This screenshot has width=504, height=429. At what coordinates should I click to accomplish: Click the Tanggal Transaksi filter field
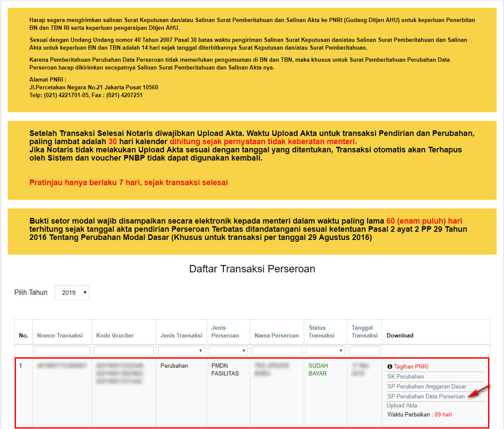click(364, 351)
